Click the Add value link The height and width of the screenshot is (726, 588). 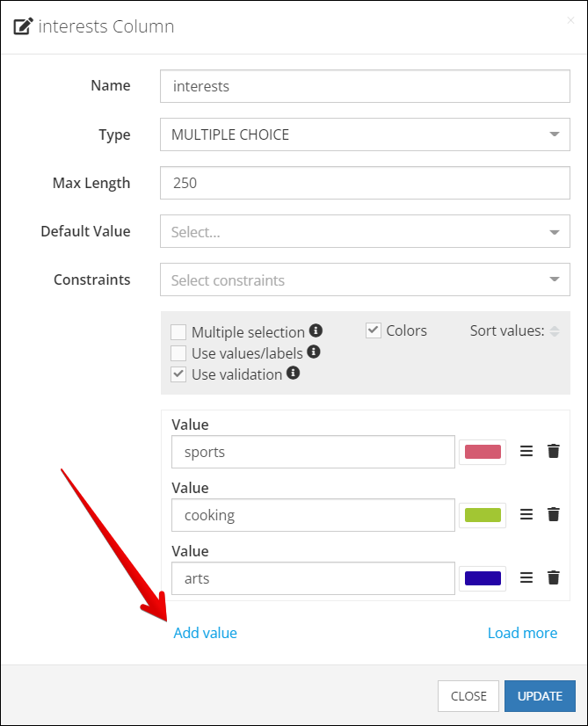(x=205, y=633)
